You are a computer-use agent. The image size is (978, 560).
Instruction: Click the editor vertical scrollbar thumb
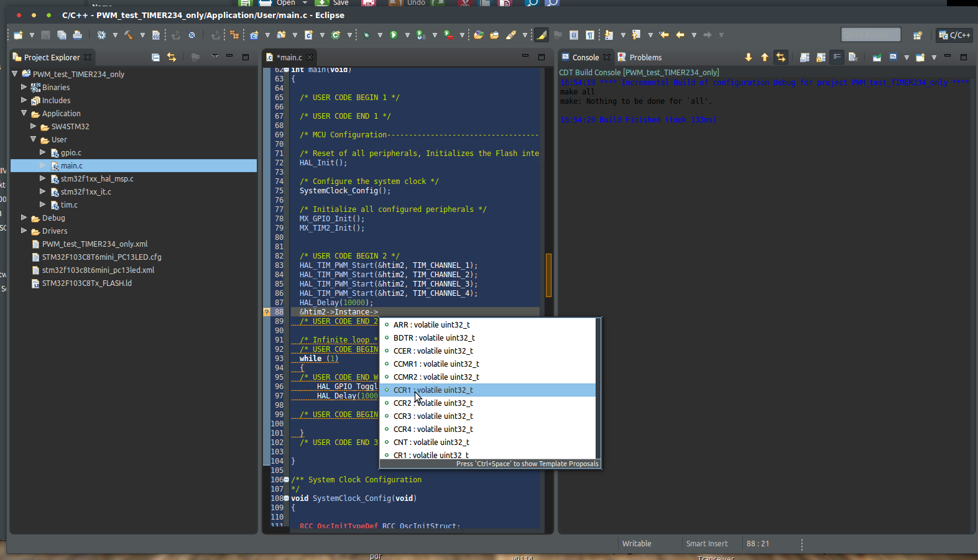click(548, 275)
